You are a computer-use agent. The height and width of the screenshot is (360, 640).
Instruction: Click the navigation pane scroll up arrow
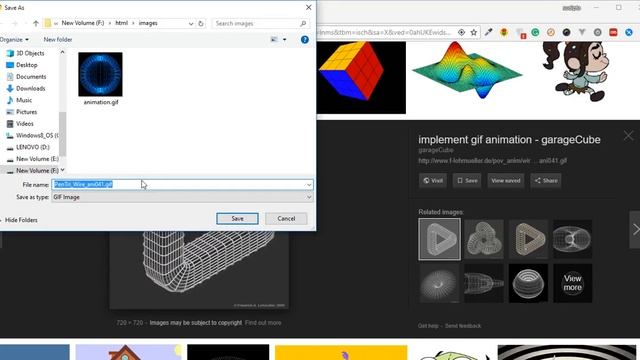coord(62,52)
